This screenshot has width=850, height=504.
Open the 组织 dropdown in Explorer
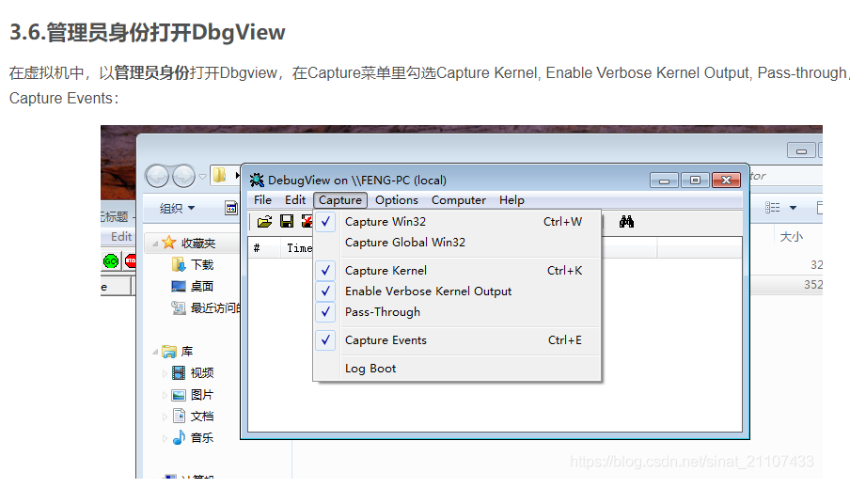[178, 208]
